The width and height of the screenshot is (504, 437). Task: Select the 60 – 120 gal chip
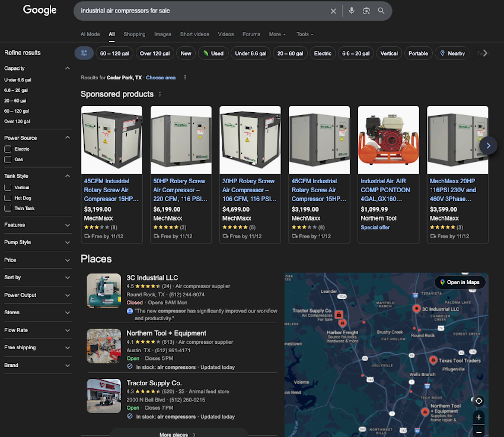(x=114, y=53)
